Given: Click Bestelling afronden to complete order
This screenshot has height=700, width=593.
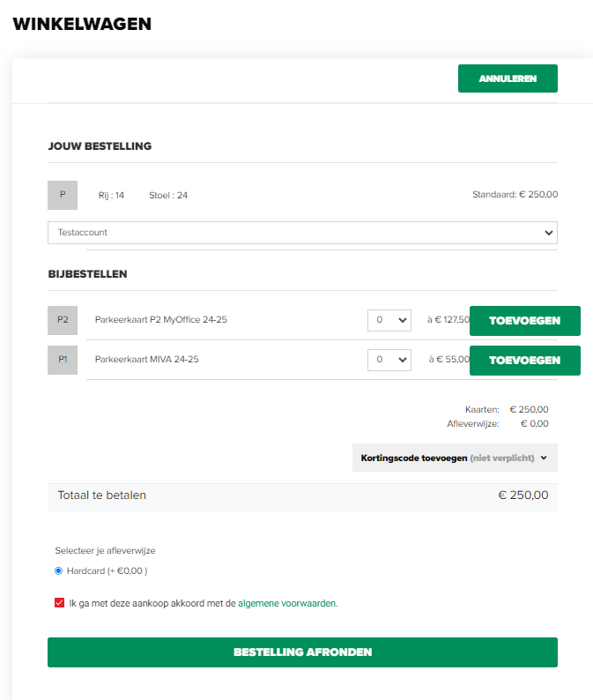Looking at the screenshot, I should pyautogui.click(x=302, y=652).
